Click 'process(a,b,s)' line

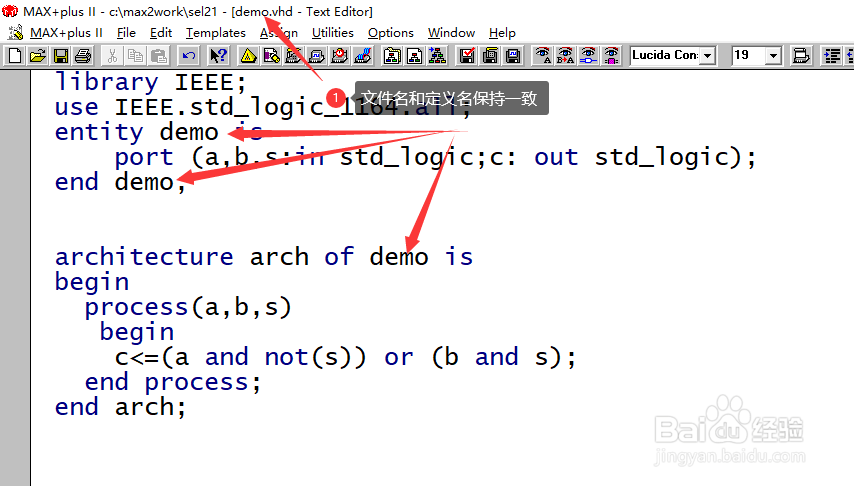(x=188, y=308)
